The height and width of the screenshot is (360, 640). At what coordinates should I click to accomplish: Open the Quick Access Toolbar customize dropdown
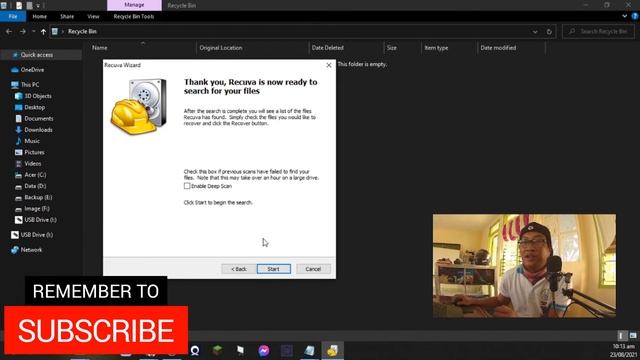click(x=38, y=5)
